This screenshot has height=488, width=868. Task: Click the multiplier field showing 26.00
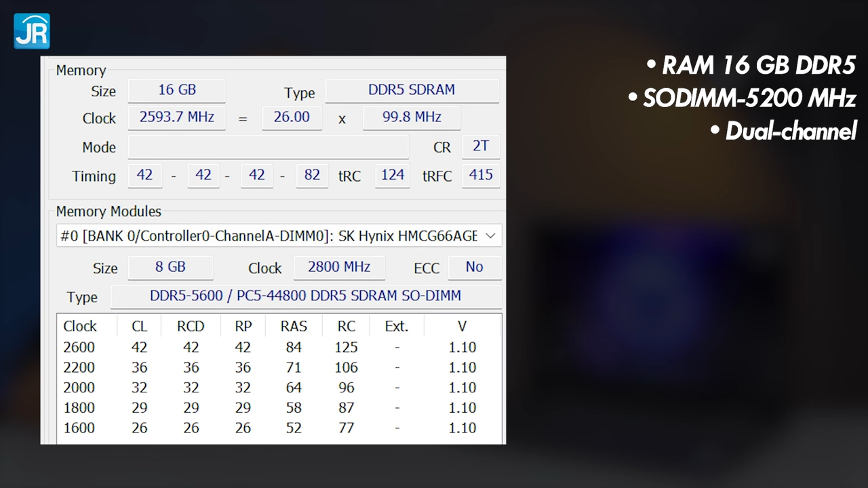(292, 117)
